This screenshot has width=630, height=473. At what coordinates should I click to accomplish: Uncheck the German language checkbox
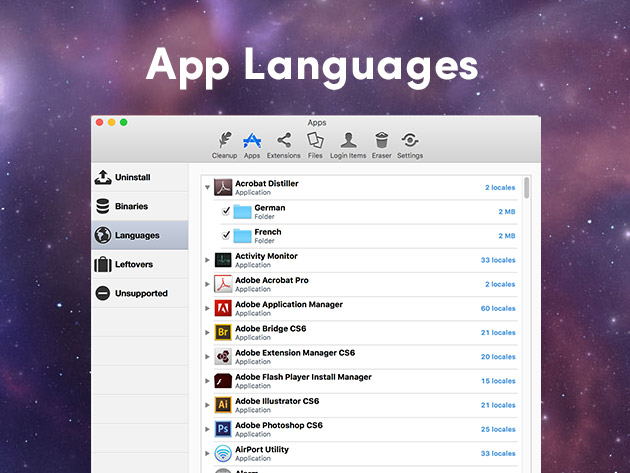coord(226,211)
